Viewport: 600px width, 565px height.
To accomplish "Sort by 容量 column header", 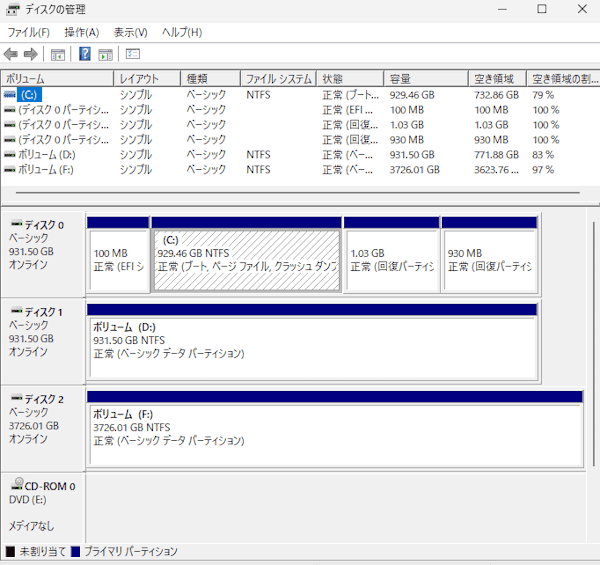I will point(426,78).
